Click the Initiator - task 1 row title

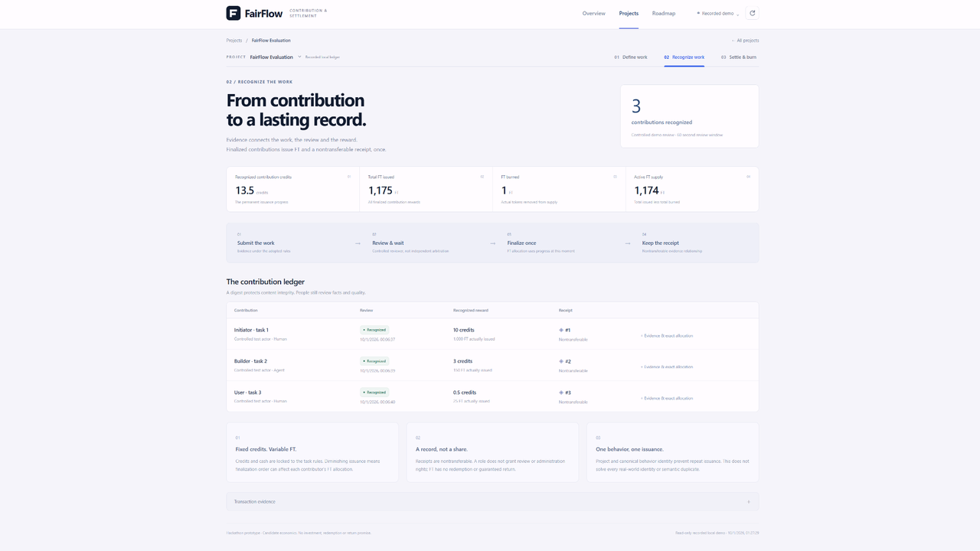click(251, 330)
